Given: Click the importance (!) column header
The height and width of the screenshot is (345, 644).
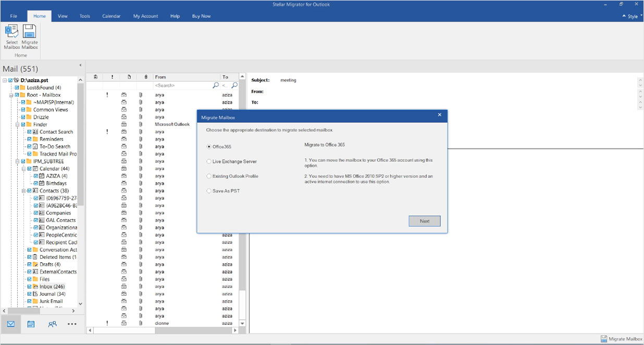Looking at the screenshot, I should [x=112, y=76].
